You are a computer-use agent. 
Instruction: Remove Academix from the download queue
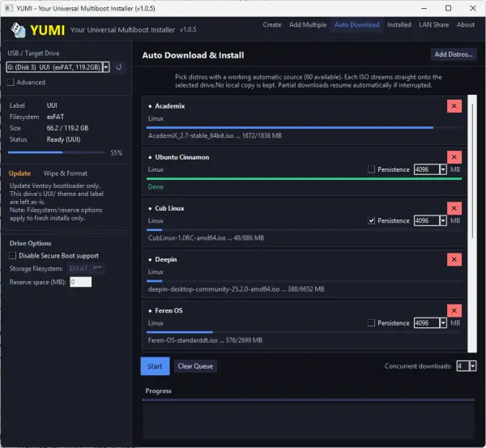tap(454, 106)
